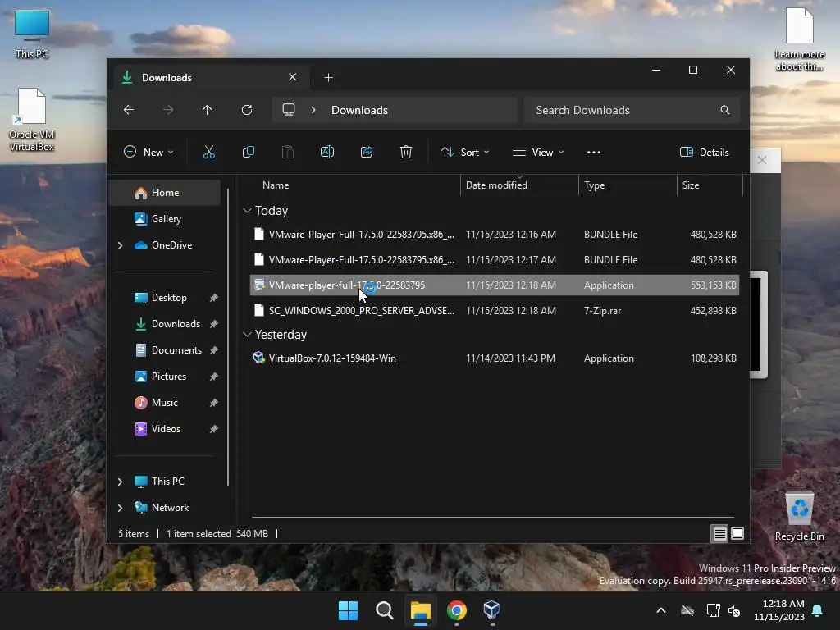Open the Sort dropdown
Viewport: 840px width, 630px height.
pos(465,152)
